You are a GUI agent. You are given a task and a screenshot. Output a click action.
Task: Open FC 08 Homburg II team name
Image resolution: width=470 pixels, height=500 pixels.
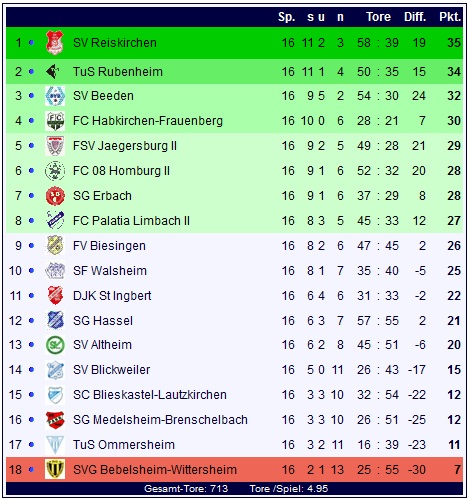tap(121, 171)
